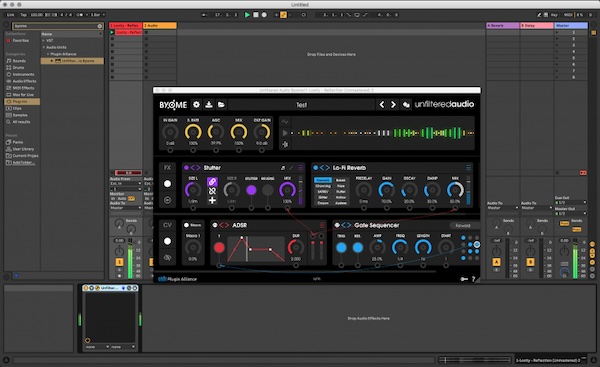Click the waveform view icon in visualizer
The width and height of the screenshot is (600, 367).
click(x=285, y=122)
